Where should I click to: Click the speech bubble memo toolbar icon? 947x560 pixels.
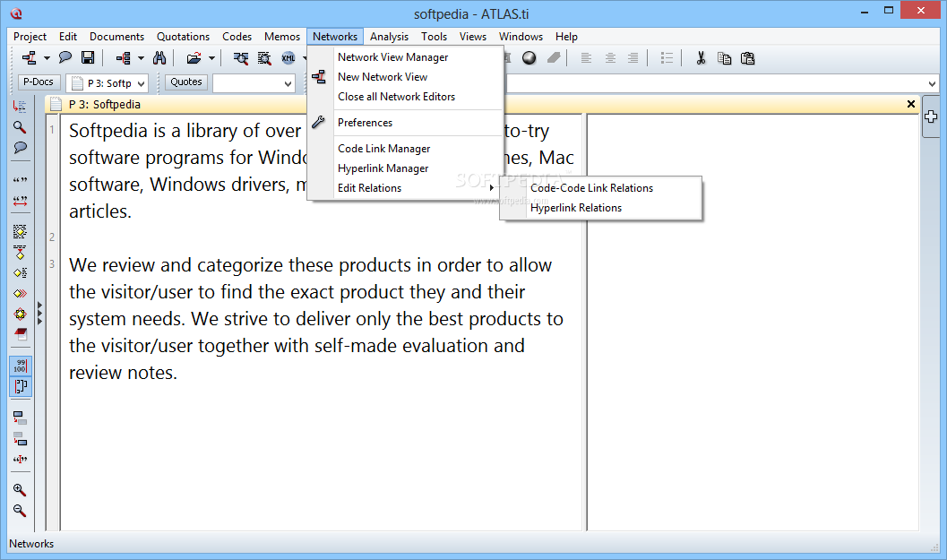pos(65,58)
